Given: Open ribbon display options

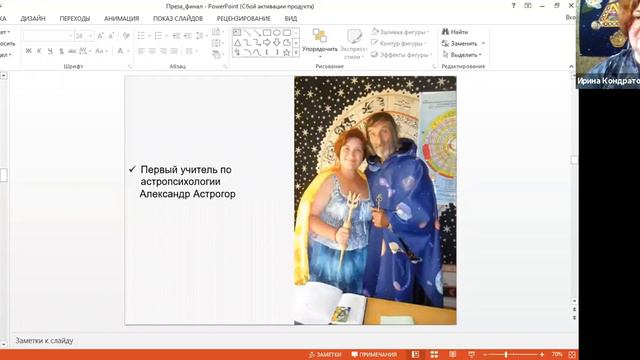Looking at the screenshot, I should 528,6.
